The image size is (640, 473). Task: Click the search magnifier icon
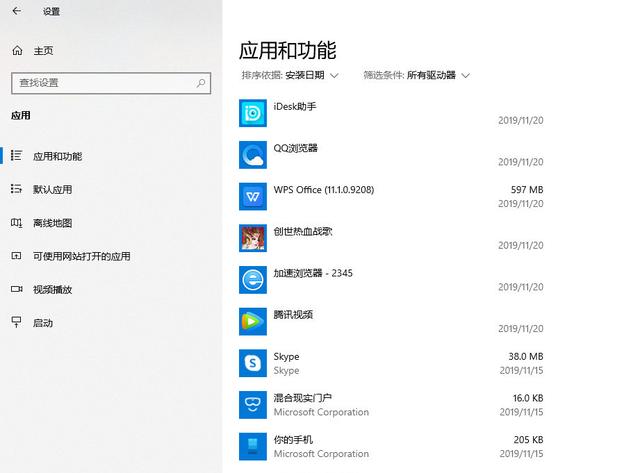click(x=201, y=83)
